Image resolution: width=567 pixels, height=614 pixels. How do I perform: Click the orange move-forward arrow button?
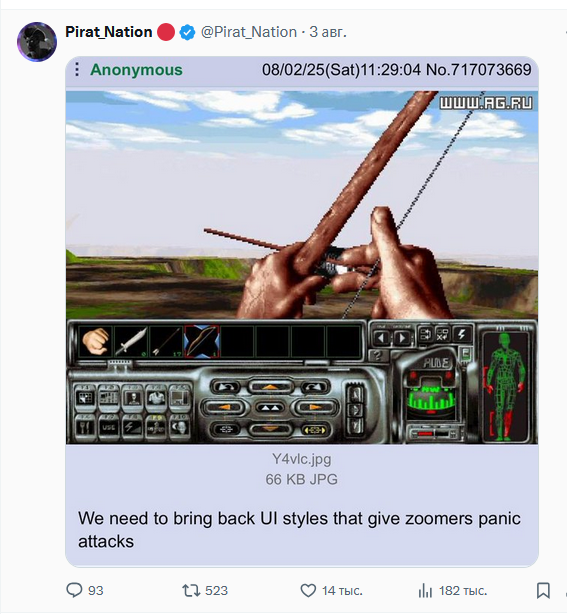click(x=270, y=387)
